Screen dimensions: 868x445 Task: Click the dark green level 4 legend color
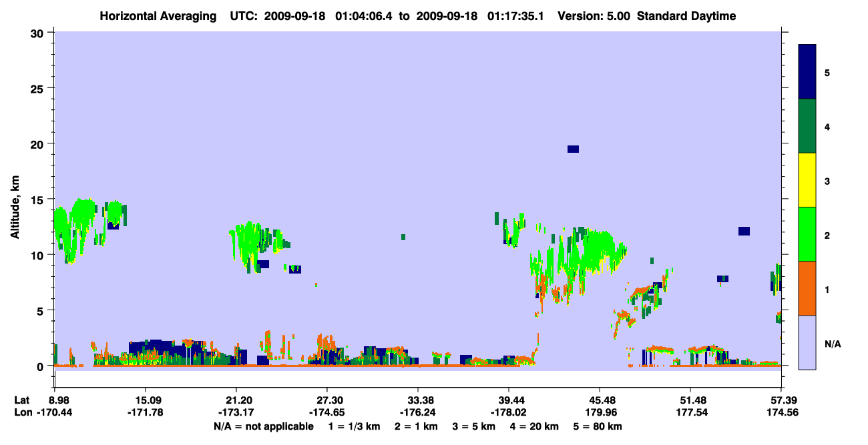(x=807, y=126)
